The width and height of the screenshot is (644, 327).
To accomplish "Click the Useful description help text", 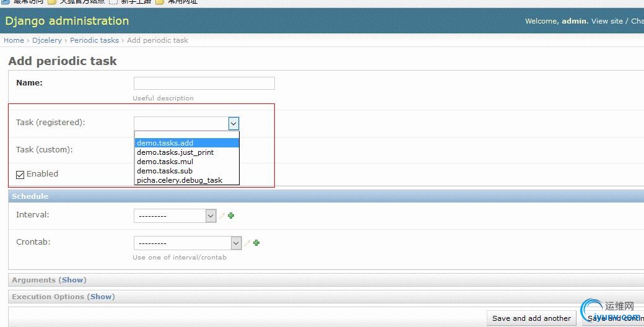I will [x=163, y=98].
